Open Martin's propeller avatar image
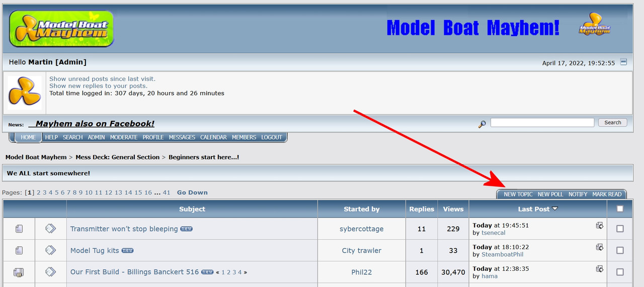 [24, 93]
